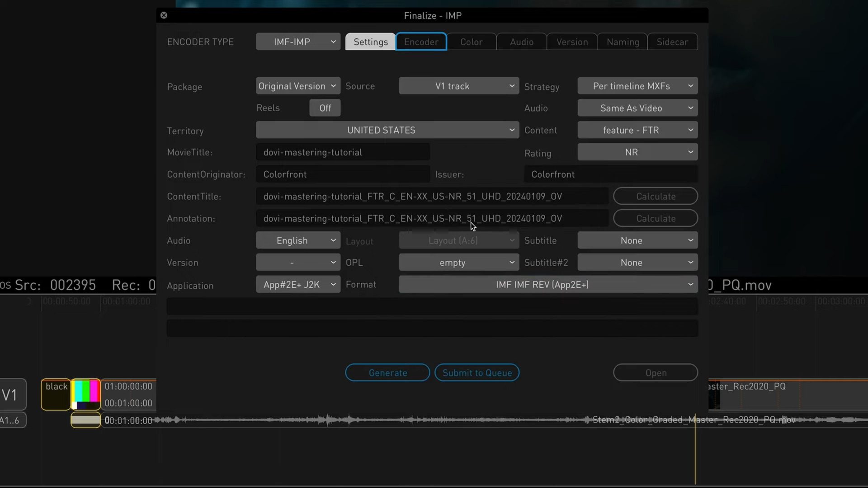Open the Package dropdown showing Original Version
Image resolution: width=868 pixels, height=488 pixels.
(297, 85)
